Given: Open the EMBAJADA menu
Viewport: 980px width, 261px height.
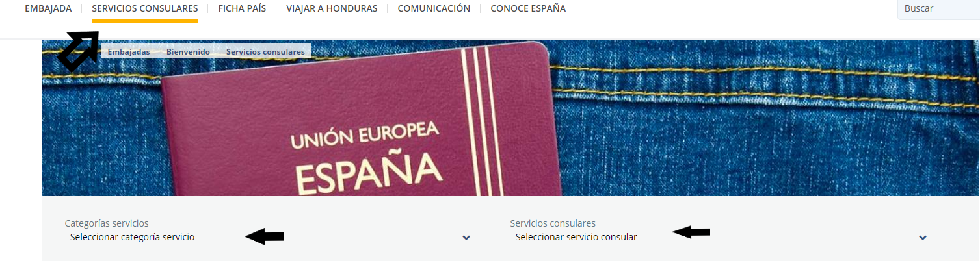Looking at the screenshot, I should click(48, 9).
